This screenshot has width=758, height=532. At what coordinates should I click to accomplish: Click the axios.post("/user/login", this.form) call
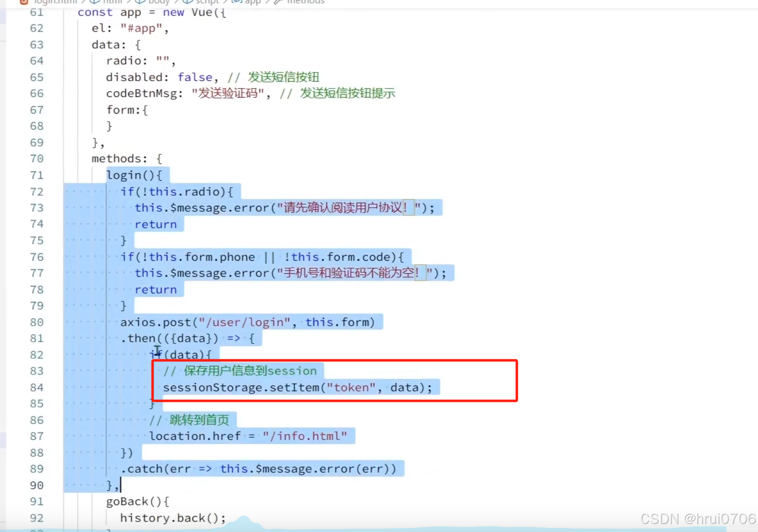[248, 322]
